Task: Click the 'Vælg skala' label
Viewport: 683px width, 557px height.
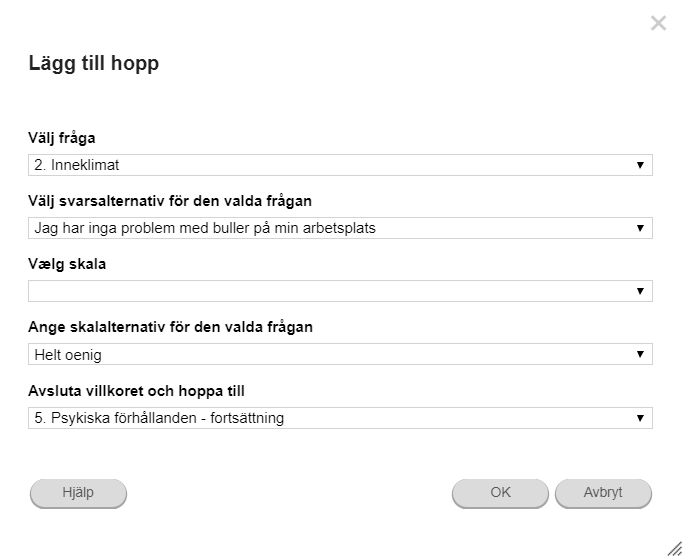Action: tap(67, 264)
